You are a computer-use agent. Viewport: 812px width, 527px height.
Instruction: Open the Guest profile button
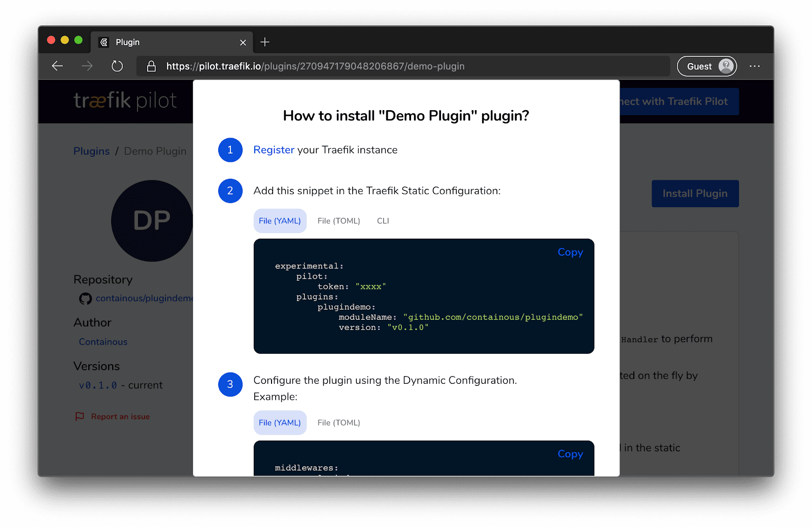click(706, 66)
